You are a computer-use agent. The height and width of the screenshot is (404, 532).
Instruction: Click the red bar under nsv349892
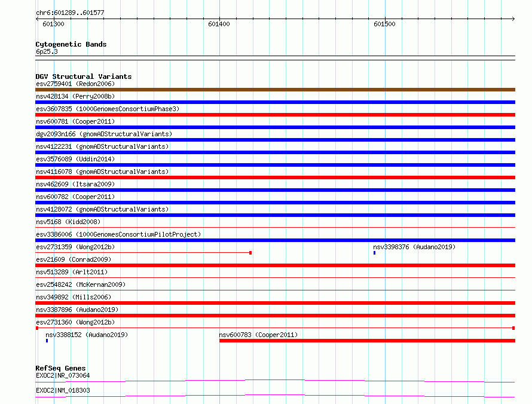click(x=275, y=303)
